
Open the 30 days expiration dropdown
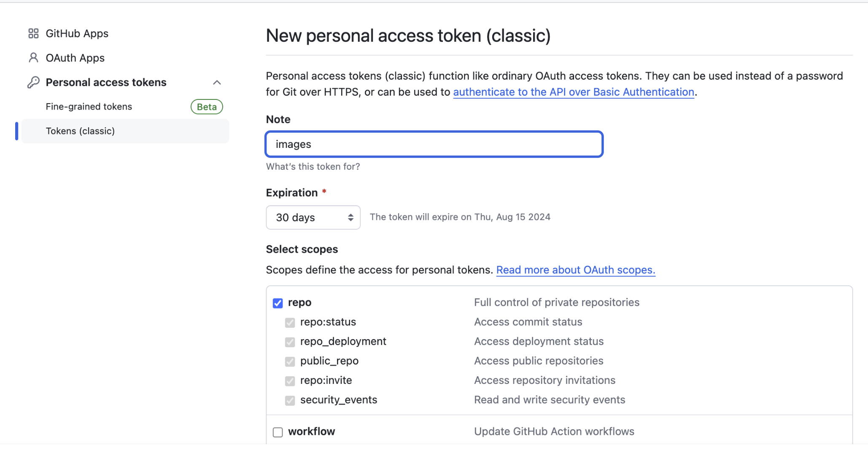click(313, 217)
